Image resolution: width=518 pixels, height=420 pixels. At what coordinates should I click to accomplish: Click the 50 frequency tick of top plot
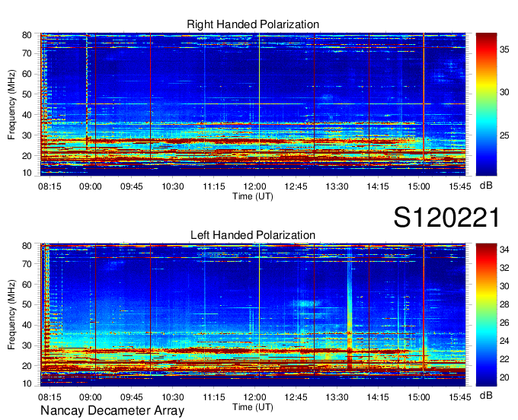pos(27,94)
